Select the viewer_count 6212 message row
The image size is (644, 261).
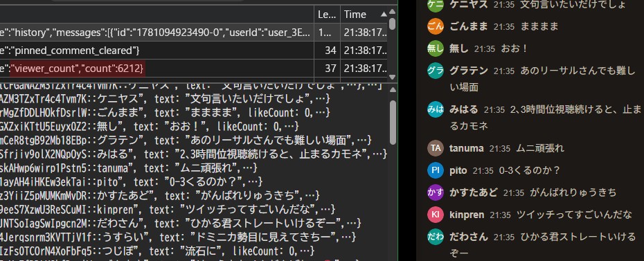coord(194,68)
